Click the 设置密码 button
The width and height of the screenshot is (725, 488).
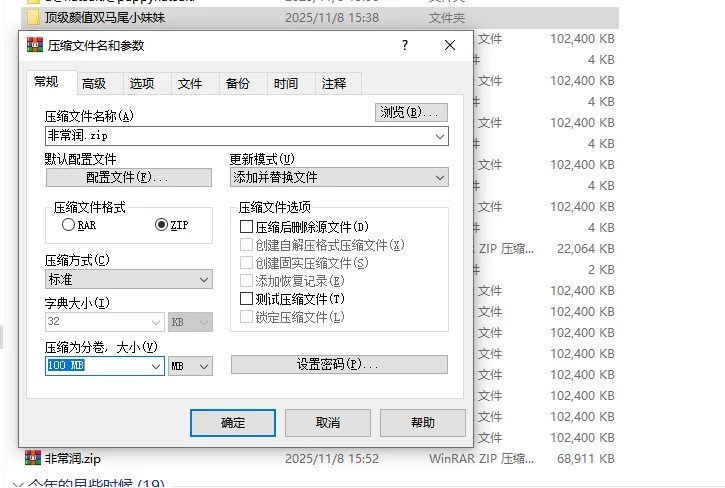click(x=338, y=365)
